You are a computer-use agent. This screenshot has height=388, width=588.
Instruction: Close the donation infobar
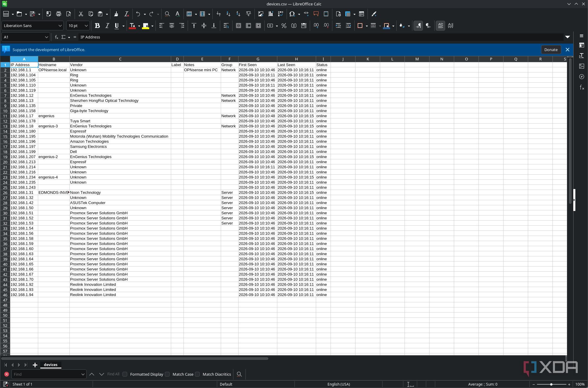point(568,50)
